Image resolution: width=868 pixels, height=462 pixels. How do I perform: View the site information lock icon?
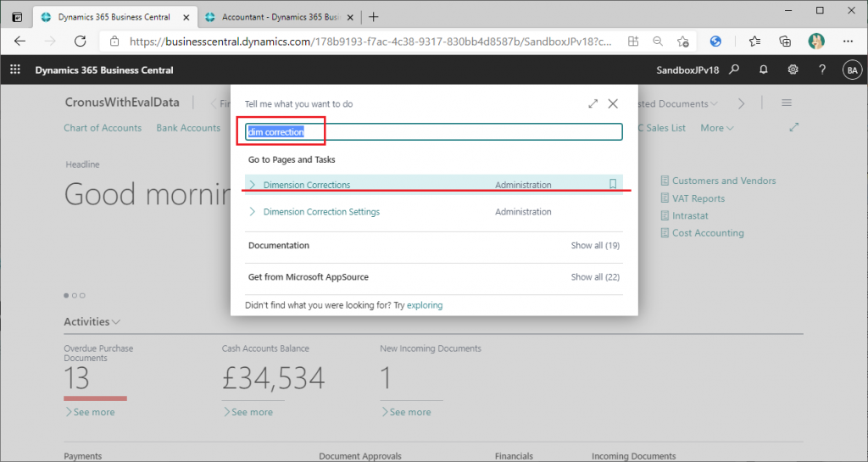point(114,41)
